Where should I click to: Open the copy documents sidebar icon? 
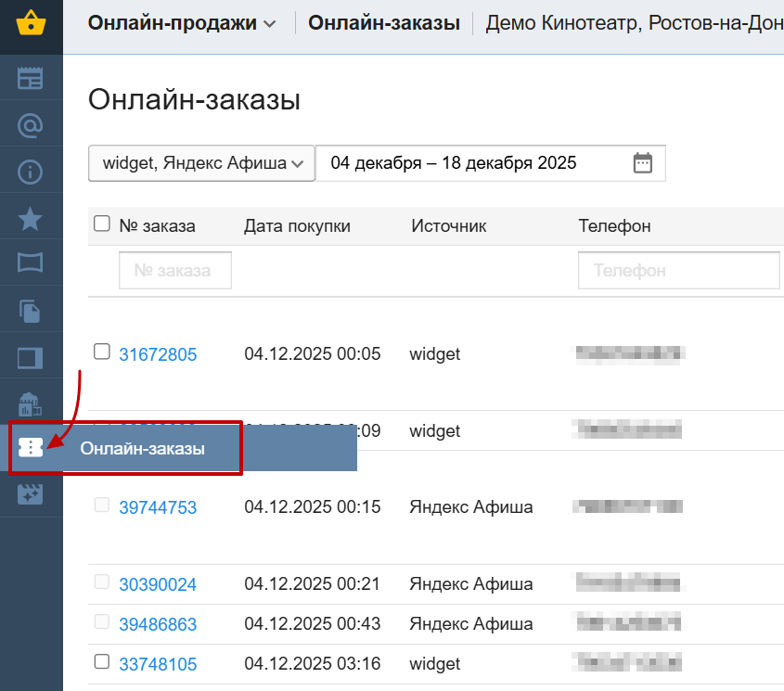31,311
